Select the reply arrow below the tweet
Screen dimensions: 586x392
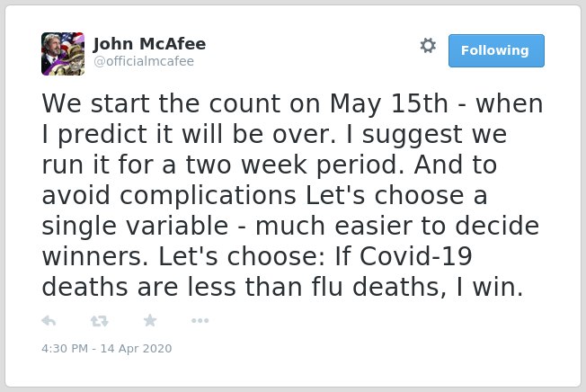coord(49,321)
